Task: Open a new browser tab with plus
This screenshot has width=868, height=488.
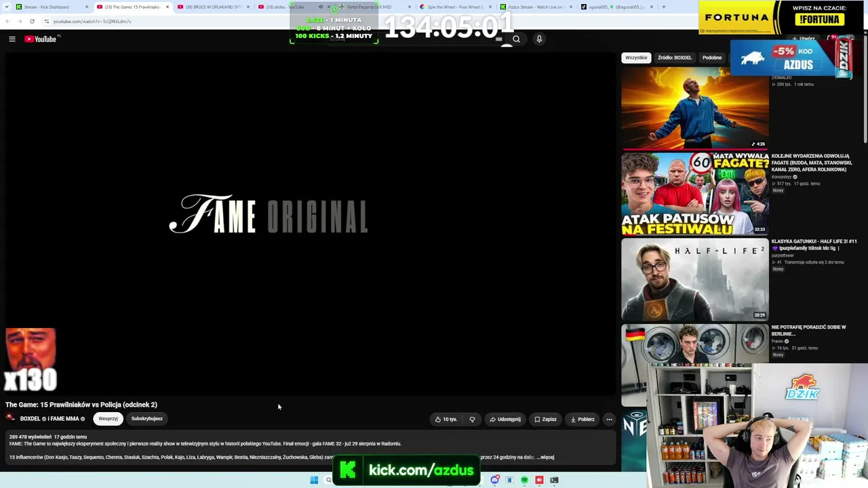Action: click(663, 7)
